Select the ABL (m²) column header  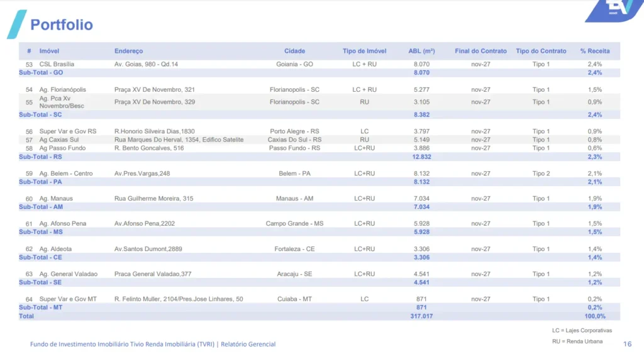pos(421,51)
